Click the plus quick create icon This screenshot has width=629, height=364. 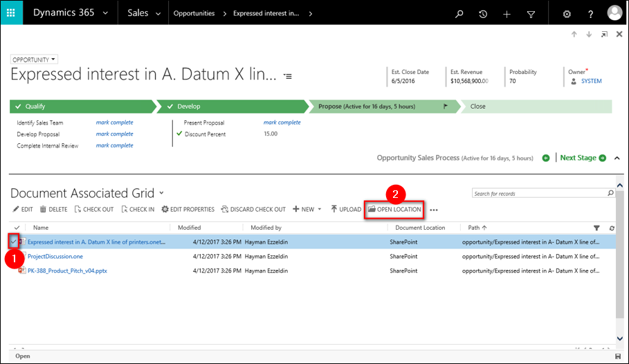507,14
